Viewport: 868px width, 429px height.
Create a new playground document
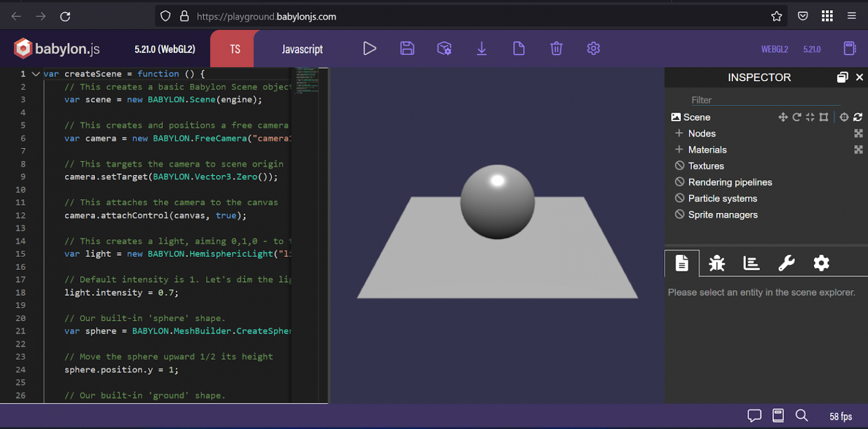(x=519, y=49)
